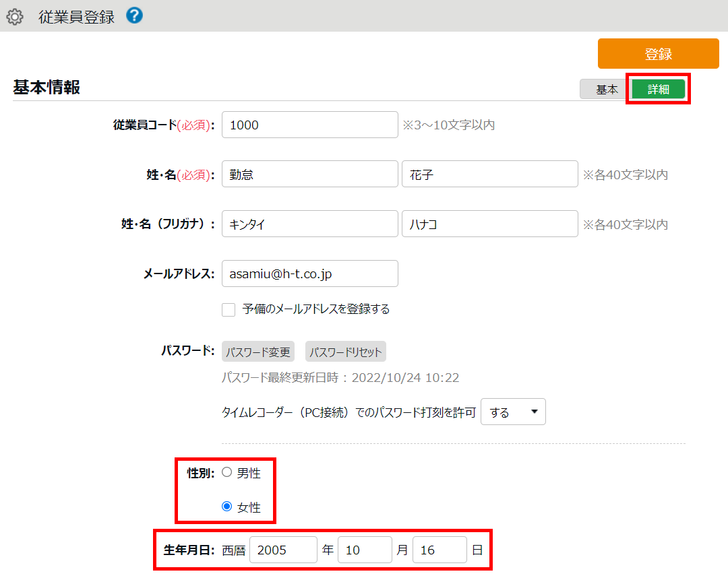Click the メールアドレス input field
The height and width of the screenshot is (580, 728).
click(309, 274)
